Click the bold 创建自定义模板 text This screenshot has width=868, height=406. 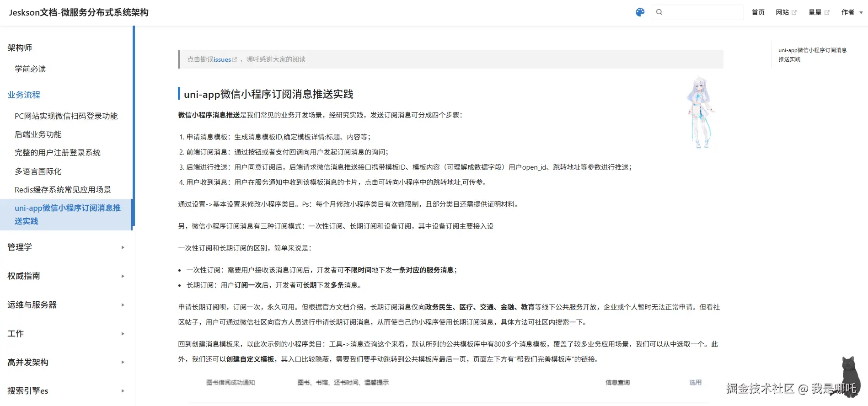250,359
